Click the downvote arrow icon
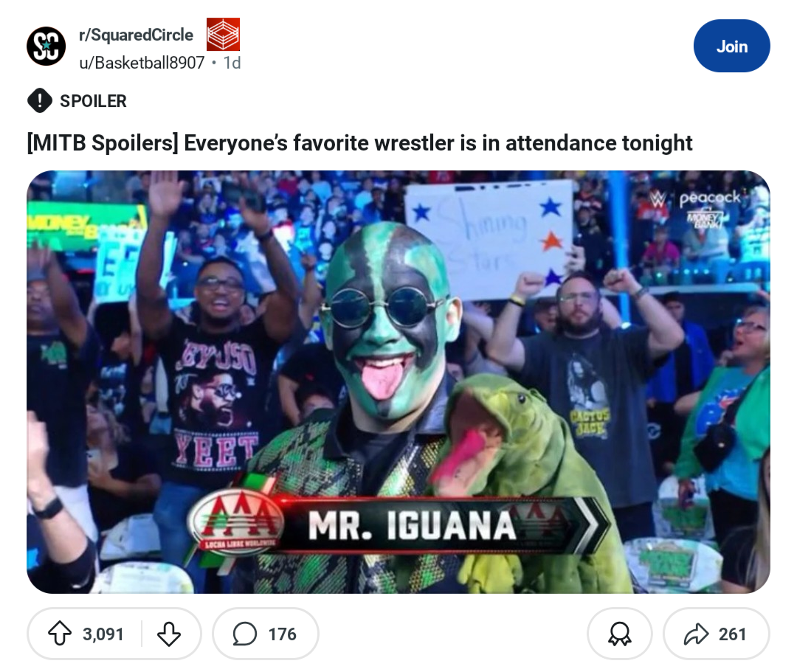The width and height of the screenshot is (797, 672). pos(169,634)
